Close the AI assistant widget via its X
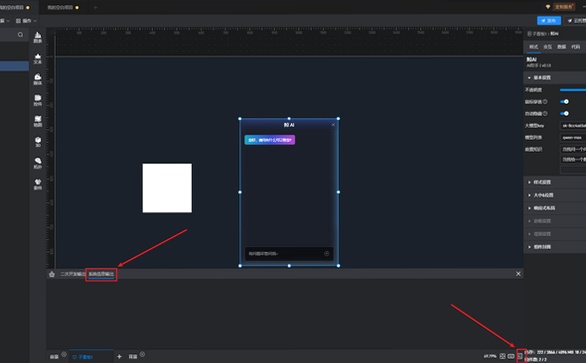This screenshot has height=363, width=586. pos(333,125)
